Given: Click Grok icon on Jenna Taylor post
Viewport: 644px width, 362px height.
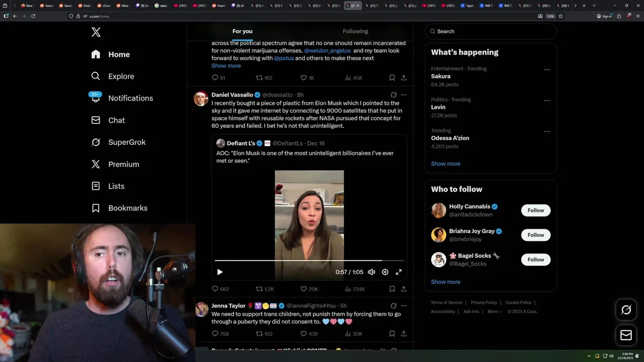Looking at the screenshot, I should pyautogui.click(x=393, y=306).
